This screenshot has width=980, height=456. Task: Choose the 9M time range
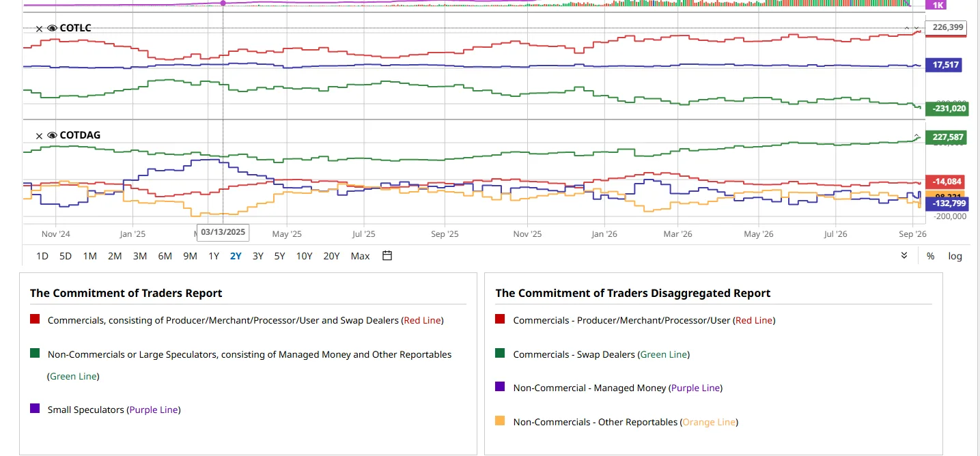(x=190, y=257)
